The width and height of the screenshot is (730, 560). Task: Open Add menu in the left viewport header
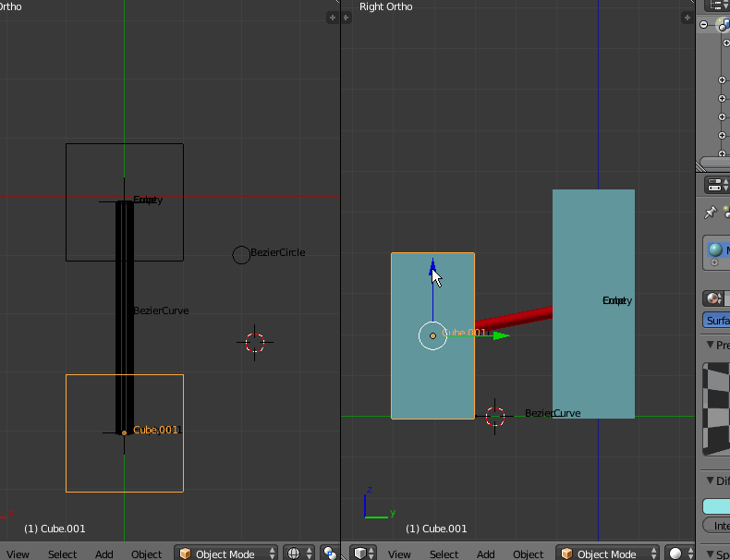(104, 554)
